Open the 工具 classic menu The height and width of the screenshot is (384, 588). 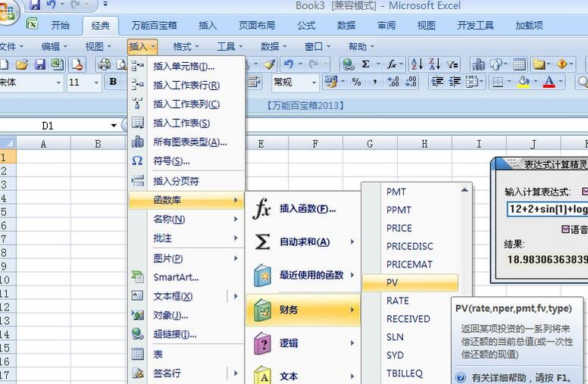click(x=230, y=47)
